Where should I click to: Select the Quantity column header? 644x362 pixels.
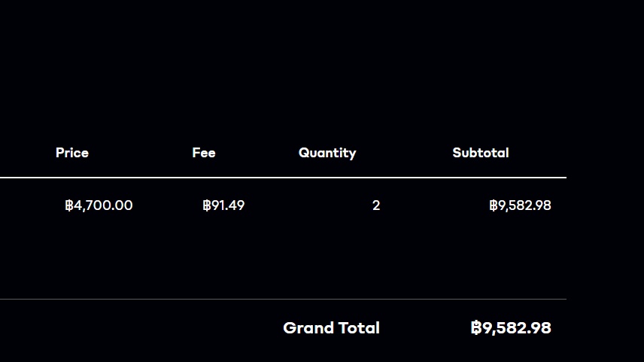click(x=327, y=153)
